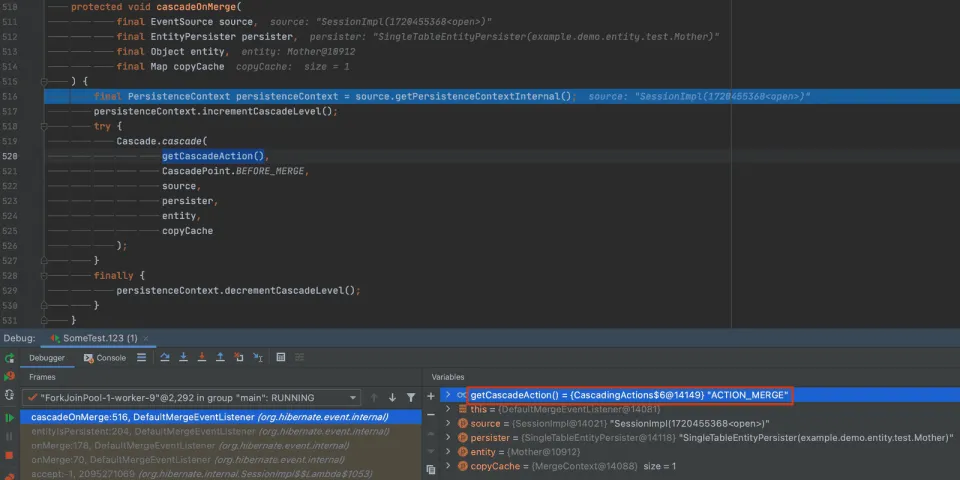The image size is (960, 480).
Task: Click CascadePoint.BEFORE_MERGE in the code
Action: pyautogui.click(x=233, y=171)
